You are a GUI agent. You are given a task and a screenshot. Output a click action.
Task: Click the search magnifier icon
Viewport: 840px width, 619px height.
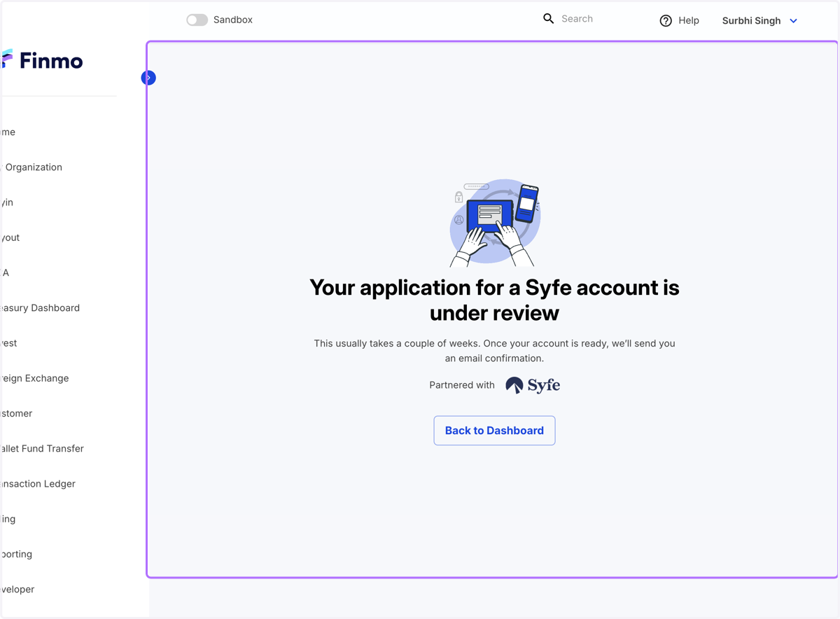549,19
